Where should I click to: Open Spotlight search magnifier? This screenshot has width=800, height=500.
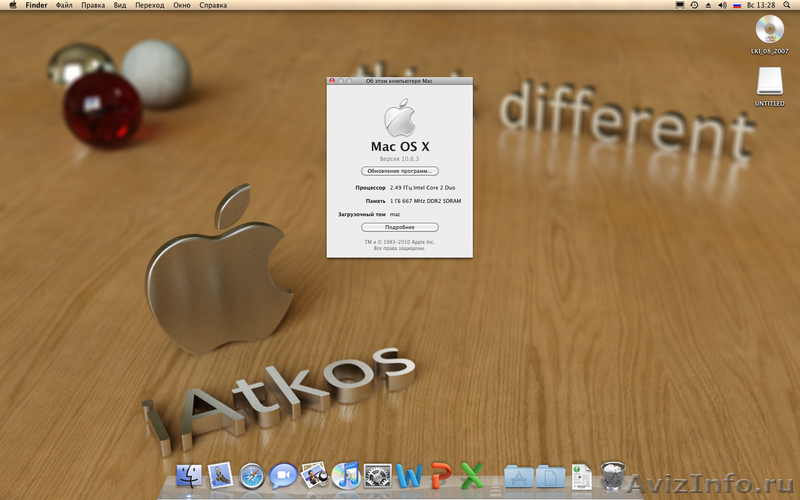[787, 5]
